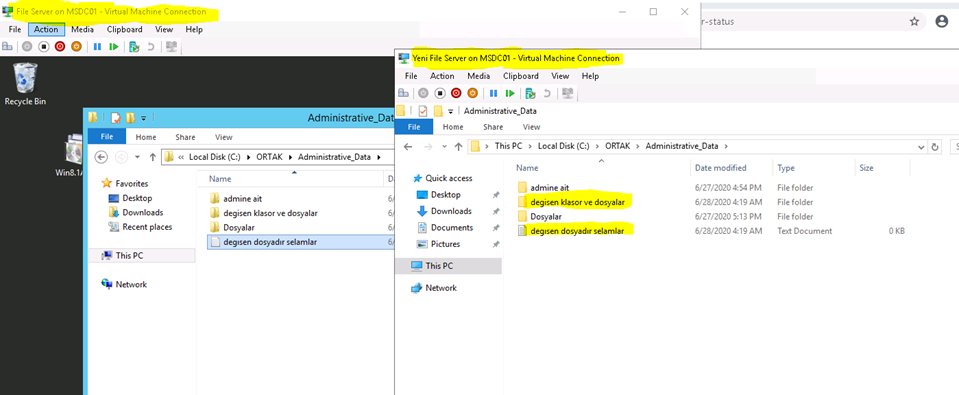Click Revert icon in File Server toolbar
Viewport: 959px width, 395px height.
pos(151,46)
